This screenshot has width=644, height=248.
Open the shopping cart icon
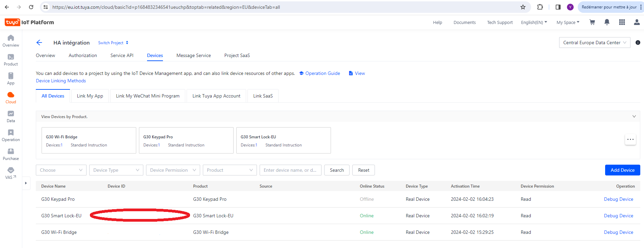[x=592, y=22]
